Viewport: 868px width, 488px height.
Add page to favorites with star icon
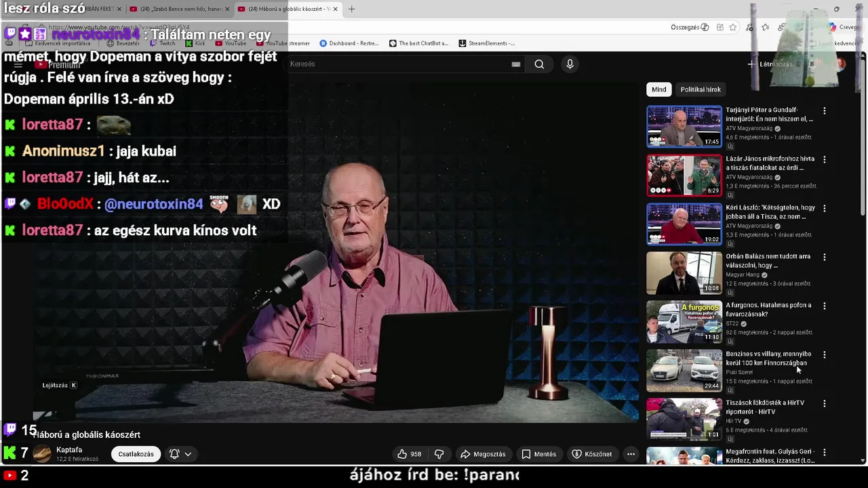coord(733,27)
